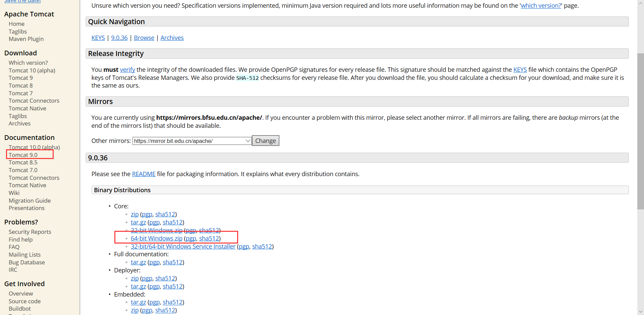Open Tomcat 10.0 (alpha) documentation
This screenshot has width=644, height=315.
pos(34,147)
